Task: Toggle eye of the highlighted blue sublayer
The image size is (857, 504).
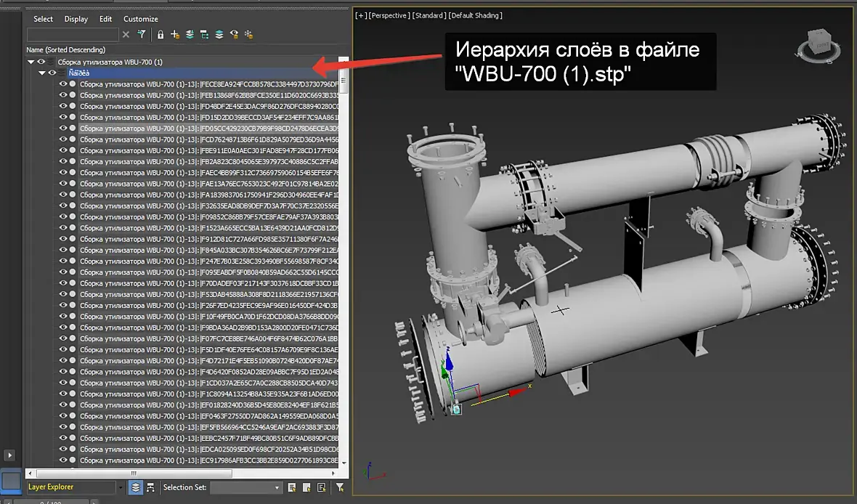Action: 52,73
